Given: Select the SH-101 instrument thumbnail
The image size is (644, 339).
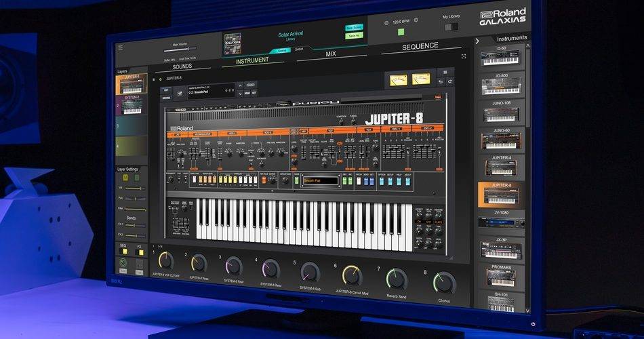Looking at the screenshot, I should (502, 304).
